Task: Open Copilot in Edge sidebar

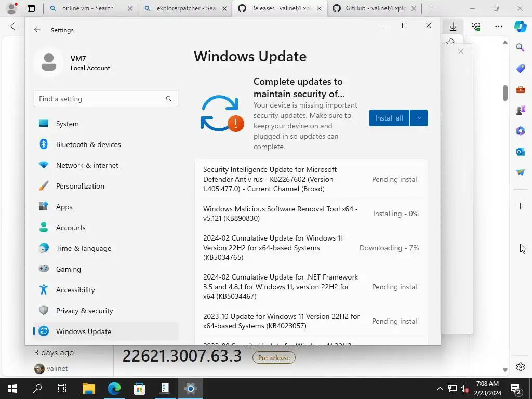Action: tap(520, 26)
